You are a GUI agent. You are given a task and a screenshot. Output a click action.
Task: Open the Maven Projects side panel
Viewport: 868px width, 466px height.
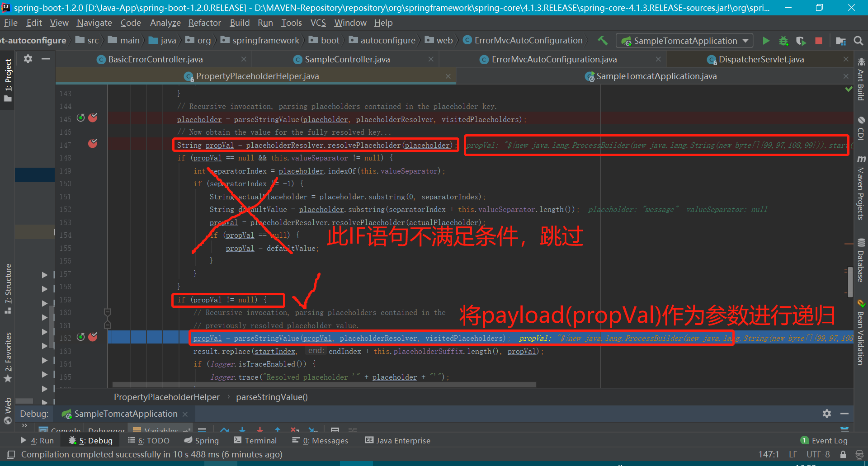[x=861, y=187]
